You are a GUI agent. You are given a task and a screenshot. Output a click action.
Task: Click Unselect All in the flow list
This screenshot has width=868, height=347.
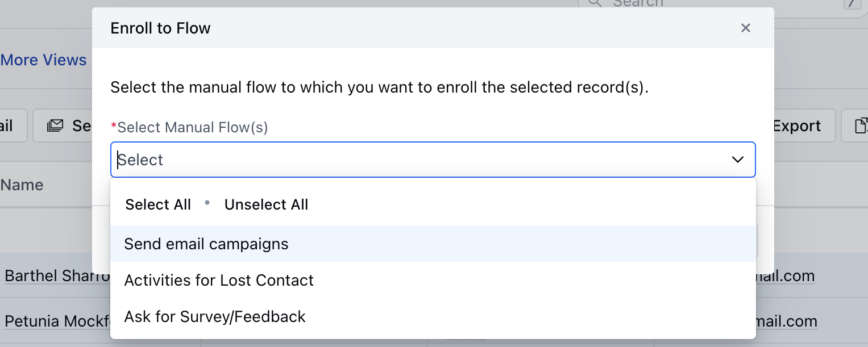tap(266, 204)
